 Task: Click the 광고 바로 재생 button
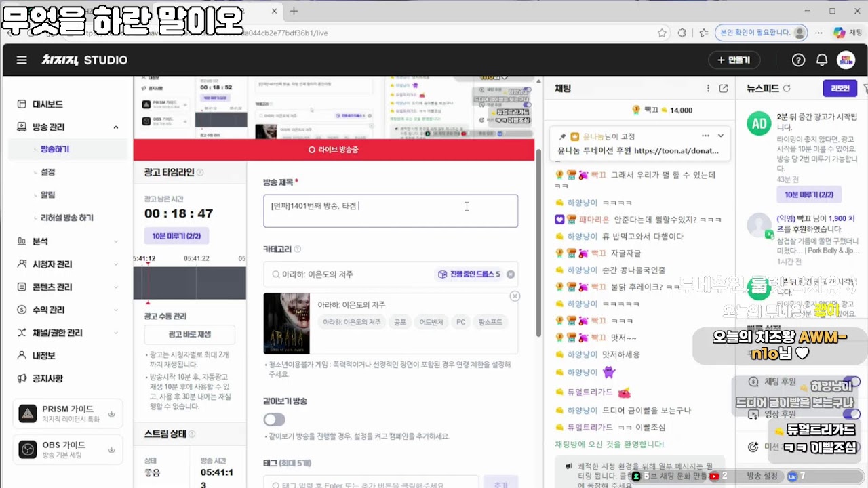click(189, 335)
